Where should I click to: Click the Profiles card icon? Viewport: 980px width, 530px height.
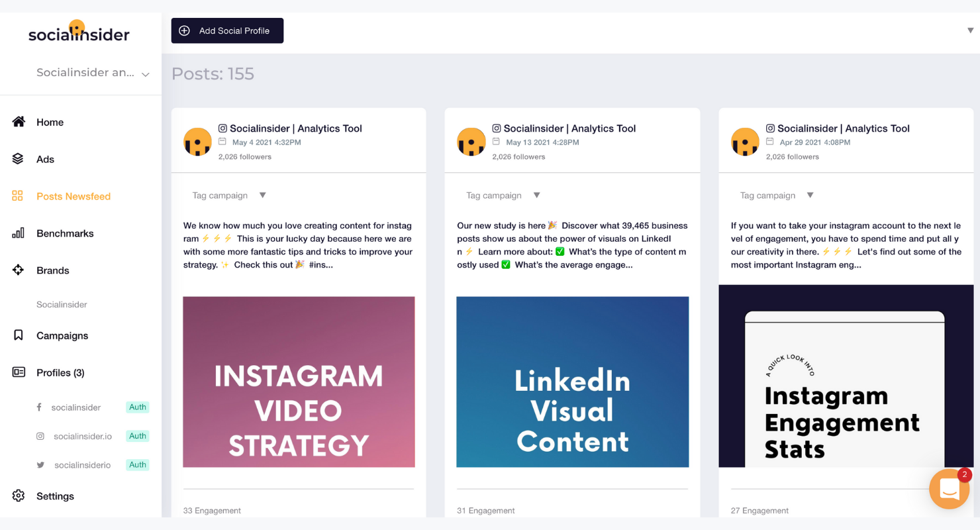click(x=19, y=372)
